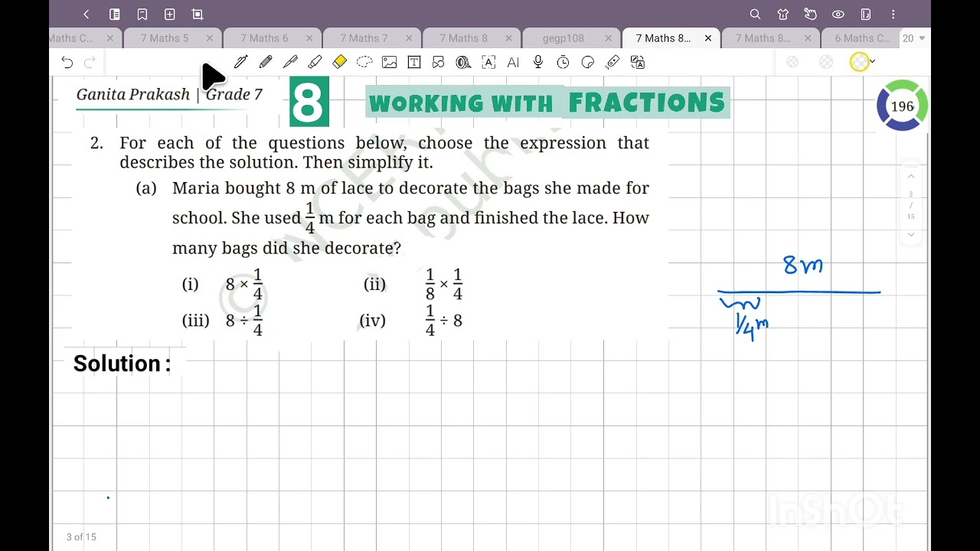Select the laser pointer tool
Image resolution: width=980 pixels, height=551 pixels.
tap(612, 62)
